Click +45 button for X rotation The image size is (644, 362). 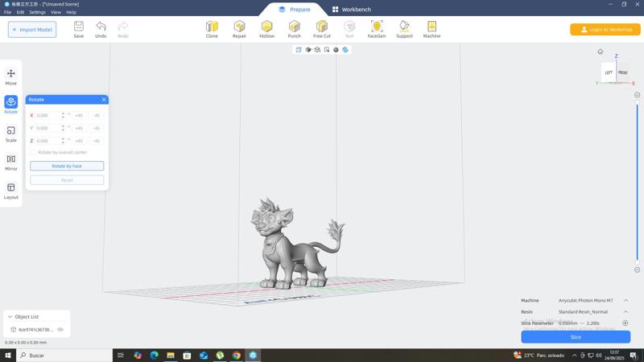tap(79, 115)
